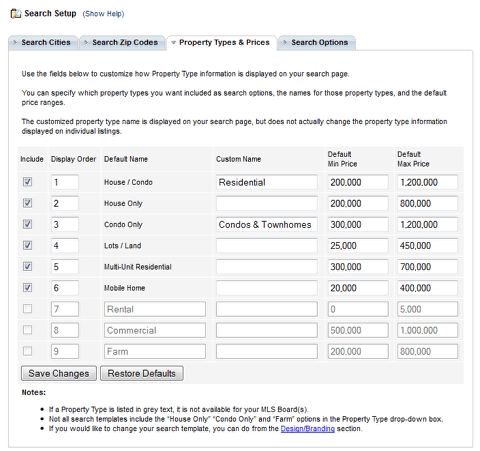Click the Condo Only default max price field
This screenshot has height=451, width=480.
[x=427, y=224]
